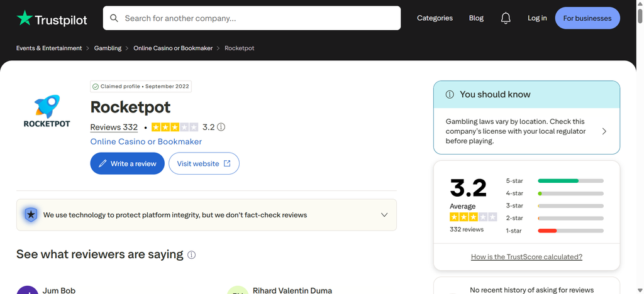Open the Reviews 332 link
The image size is (644, 294).
point(114,127)
